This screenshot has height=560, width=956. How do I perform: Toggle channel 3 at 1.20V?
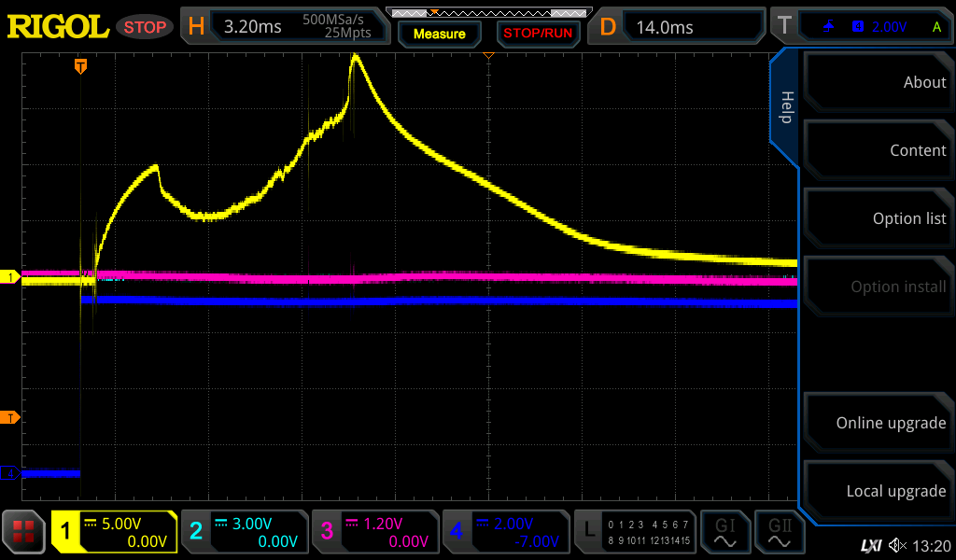[x=374, y=532]
